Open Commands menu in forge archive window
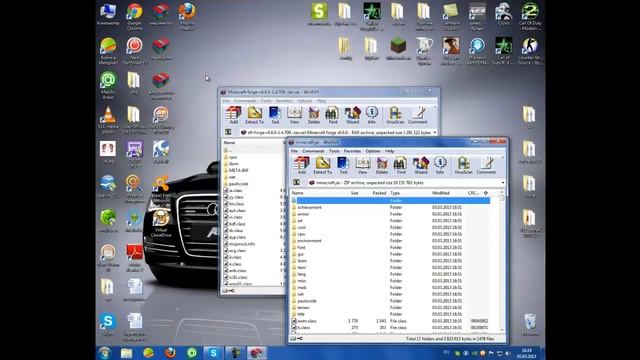 [245, 101]
